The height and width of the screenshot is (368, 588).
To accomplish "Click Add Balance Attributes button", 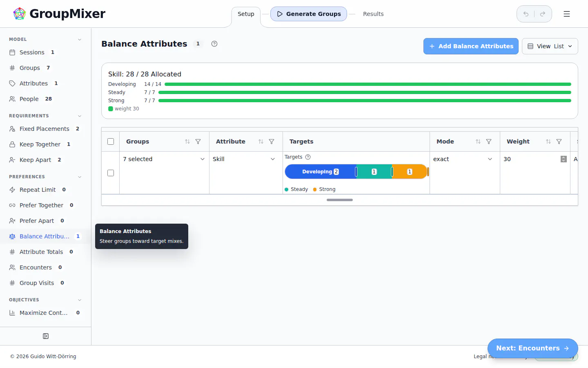I will click(471, 46).
